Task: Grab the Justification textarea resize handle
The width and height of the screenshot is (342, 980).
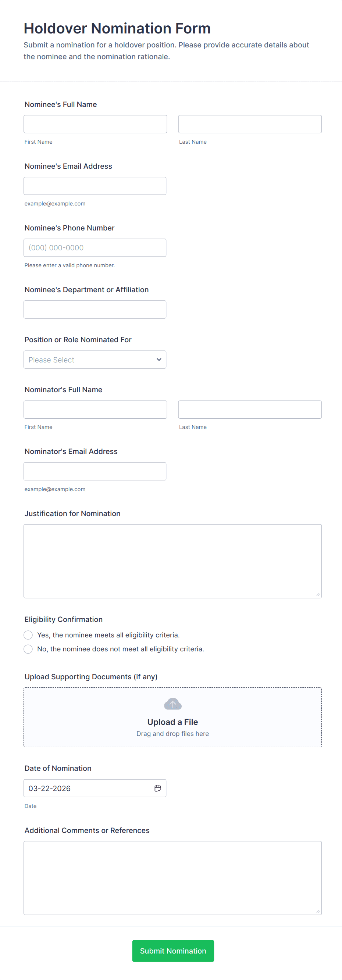Action: 318,594
